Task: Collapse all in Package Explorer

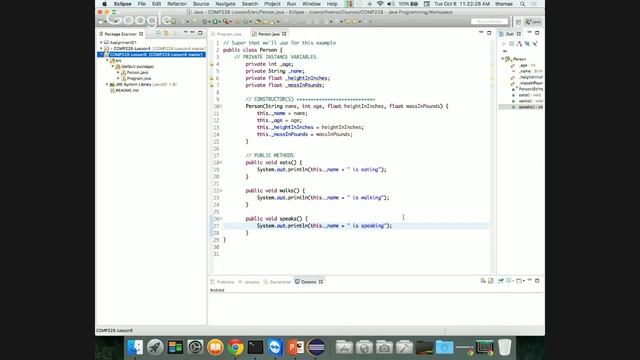Action: coord(158,33)
